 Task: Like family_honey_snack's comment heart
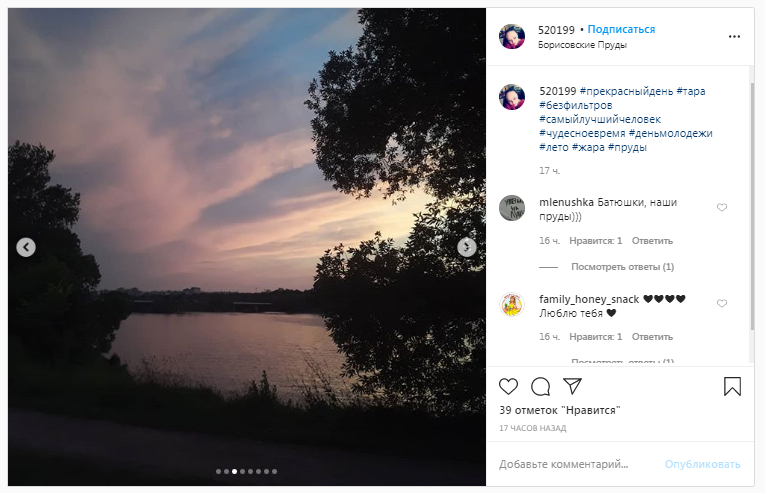point(722,303)
